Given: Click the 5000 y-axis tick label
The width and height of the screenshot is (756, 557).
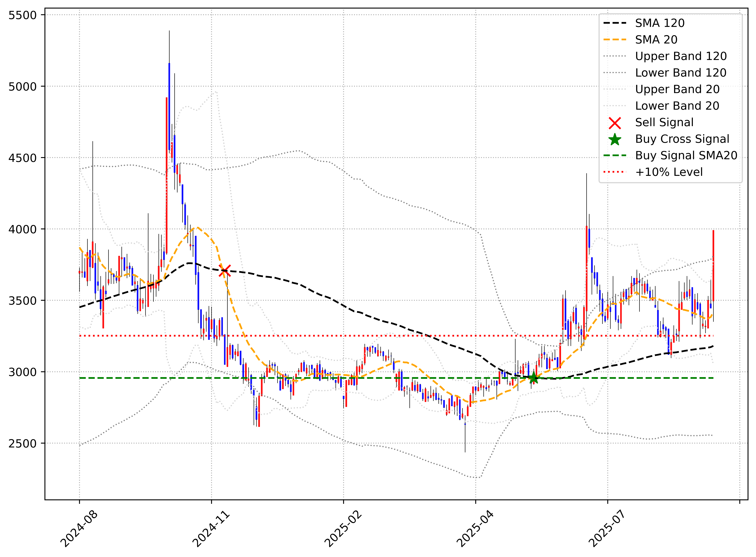Looking at the screenshot, I should 23,87.
